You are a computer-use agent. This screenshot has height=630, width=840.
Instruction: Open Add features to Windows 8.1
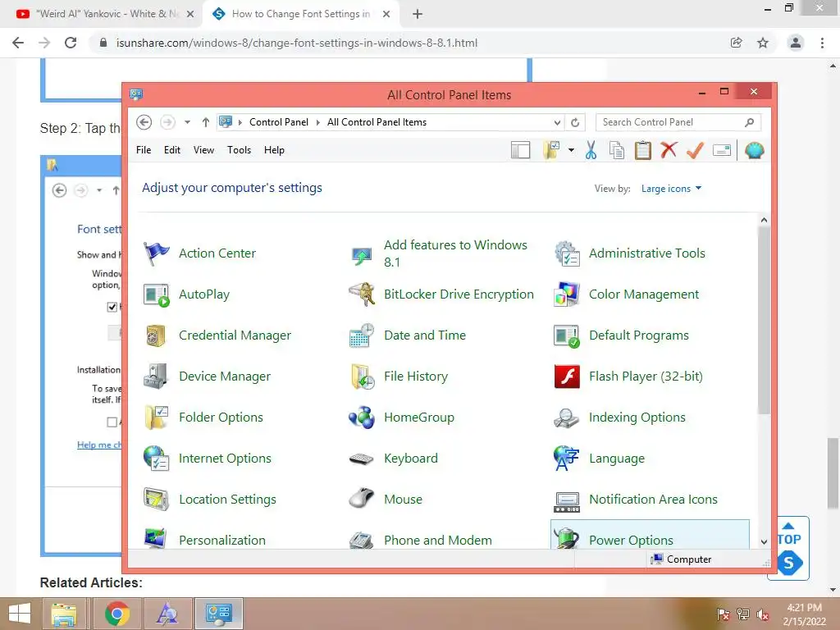click(x=456, y=253)
